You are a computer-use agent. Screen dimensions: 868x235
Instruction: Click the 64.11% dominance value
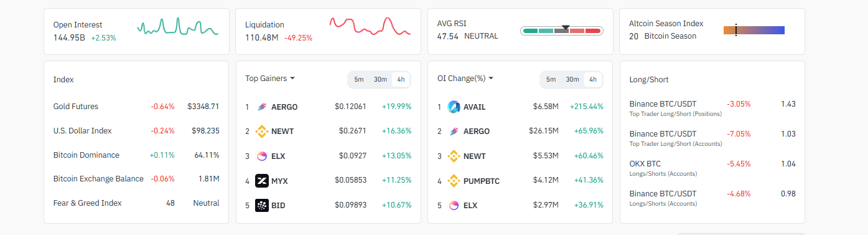pos(207,155)
